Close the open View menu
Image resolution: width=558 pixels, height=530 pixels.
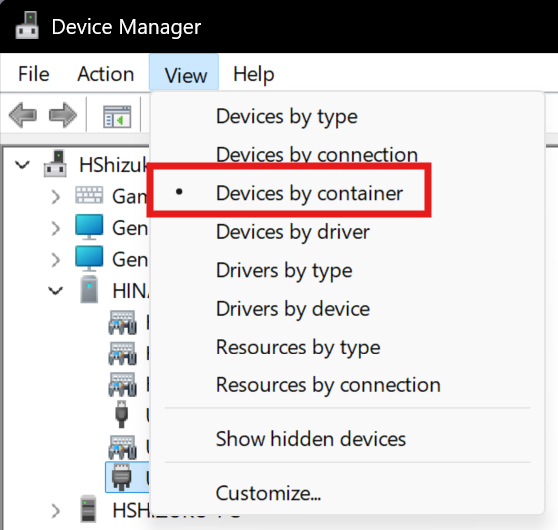point(184,72)
